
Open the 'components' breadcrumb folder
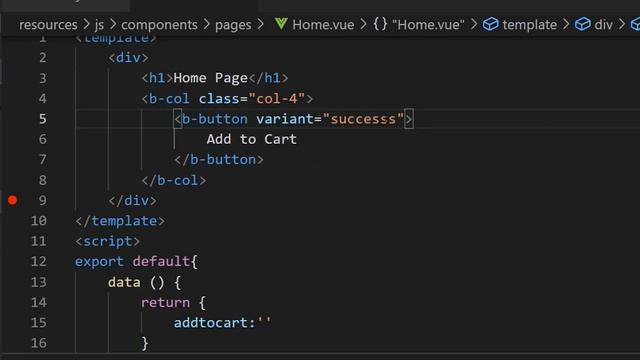[159, 25]
